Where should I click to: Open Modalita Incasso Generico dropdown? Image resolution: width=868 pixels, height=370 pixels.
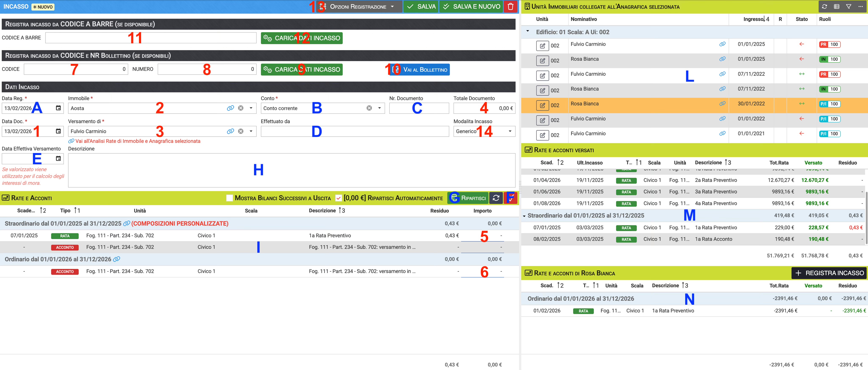(510, 131)
